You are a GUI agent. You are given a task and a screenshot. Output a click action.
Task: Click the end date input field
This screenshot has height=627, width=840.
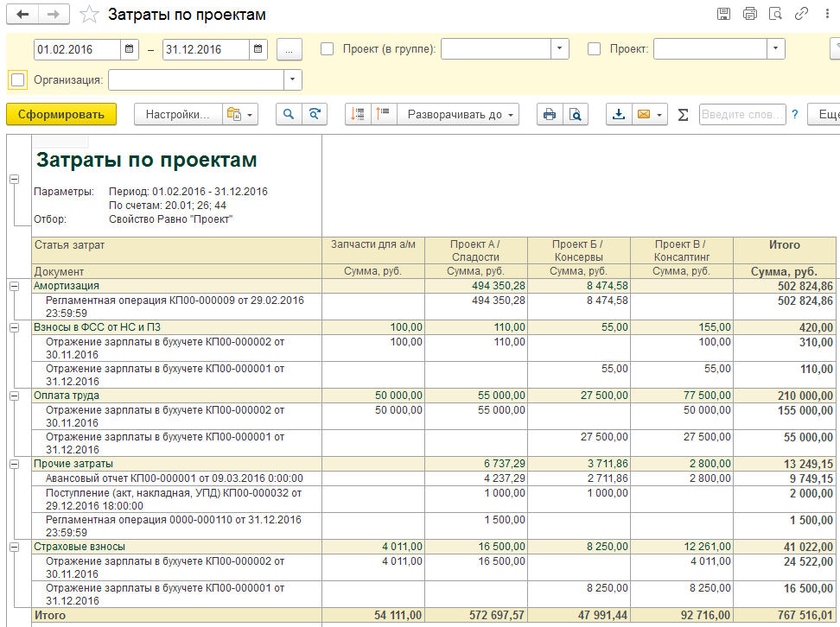[207, 49]
